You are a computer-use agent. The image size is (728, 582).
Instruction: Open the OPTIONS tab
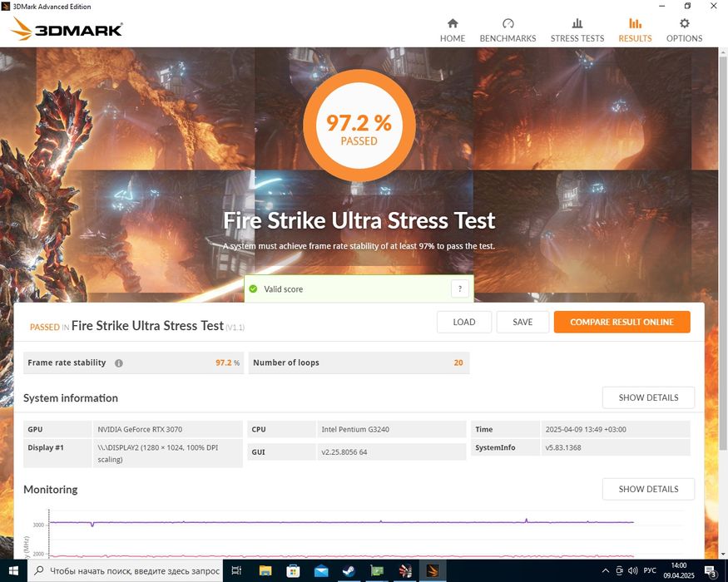point(684,31)
